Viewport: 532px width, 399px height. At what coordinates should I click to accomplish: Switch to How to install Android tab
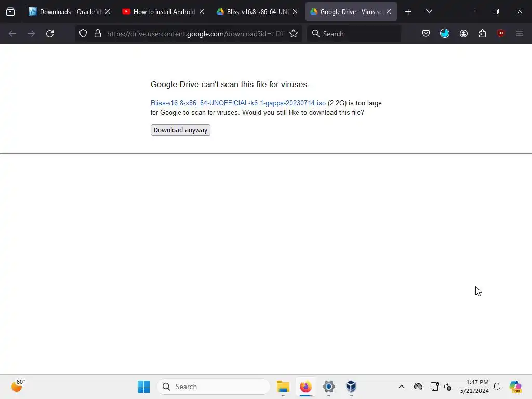(x=163, y=11)
